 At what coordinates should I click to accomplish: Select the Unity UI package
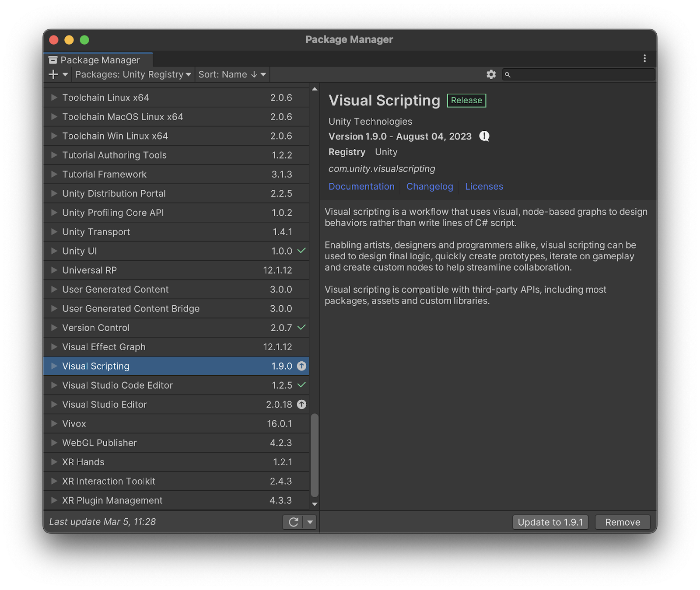click(176, 251)
